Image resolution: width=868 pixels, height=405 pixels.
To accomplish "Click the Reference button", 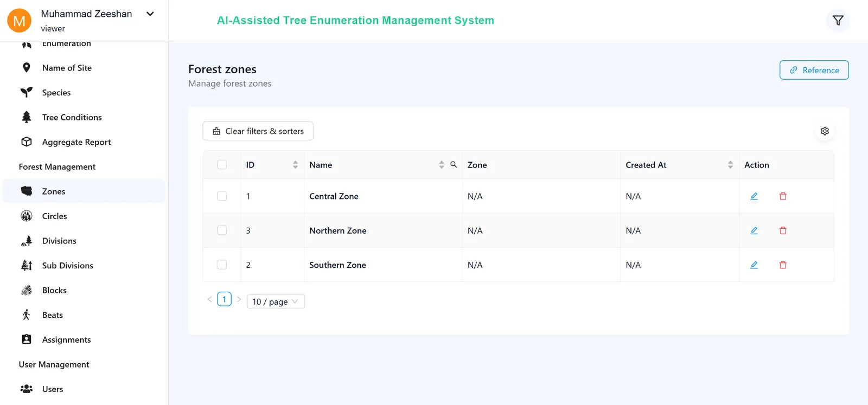I will point(814,70).
